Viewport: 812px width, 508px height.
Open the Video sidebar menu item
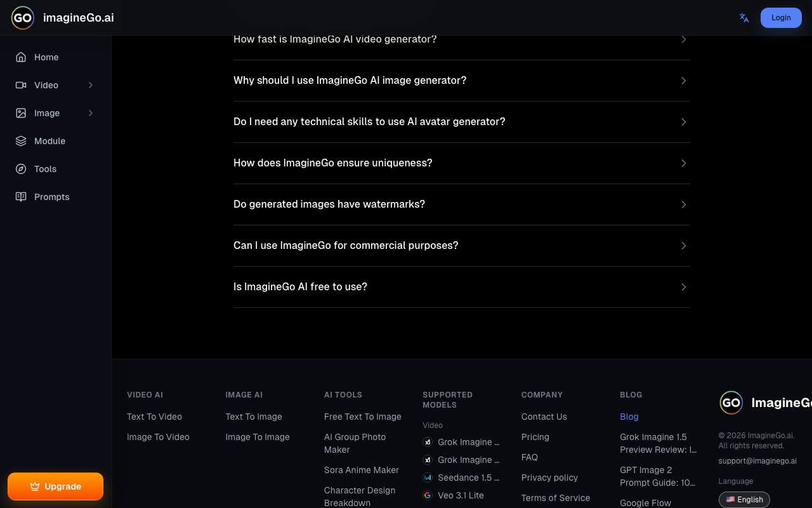click(x=56, y=85)
